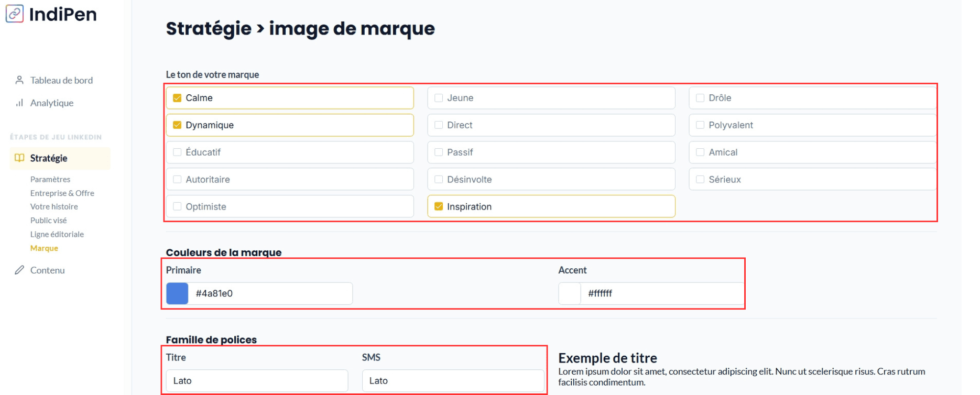
Task: Open the Public visé page
Action: click(x=49, y=221)
